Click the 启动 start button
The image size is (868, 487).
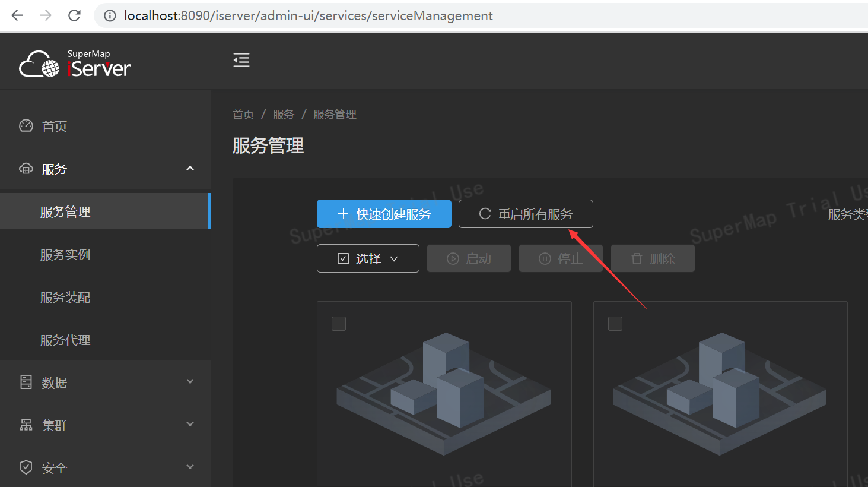click(x=469, y=258)
